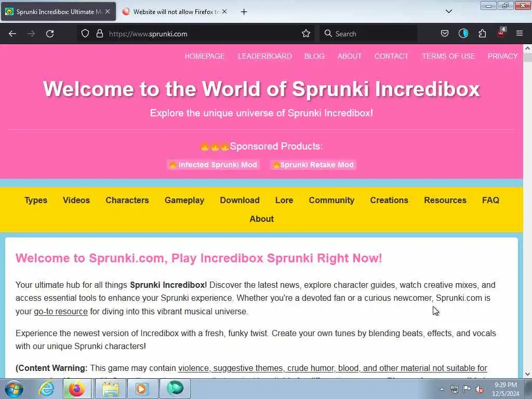
Task: Open Windows Explorer folder taskbar icon
Action: coord(111,389)
